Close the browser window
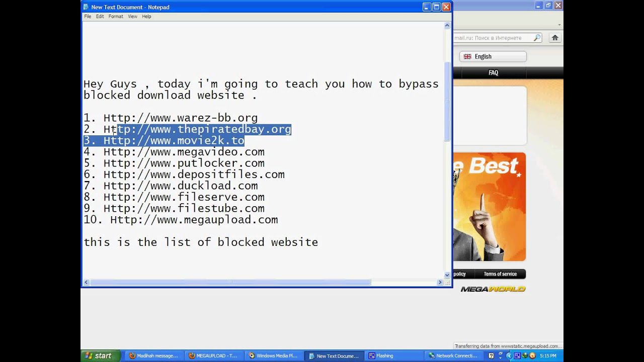 558,5
